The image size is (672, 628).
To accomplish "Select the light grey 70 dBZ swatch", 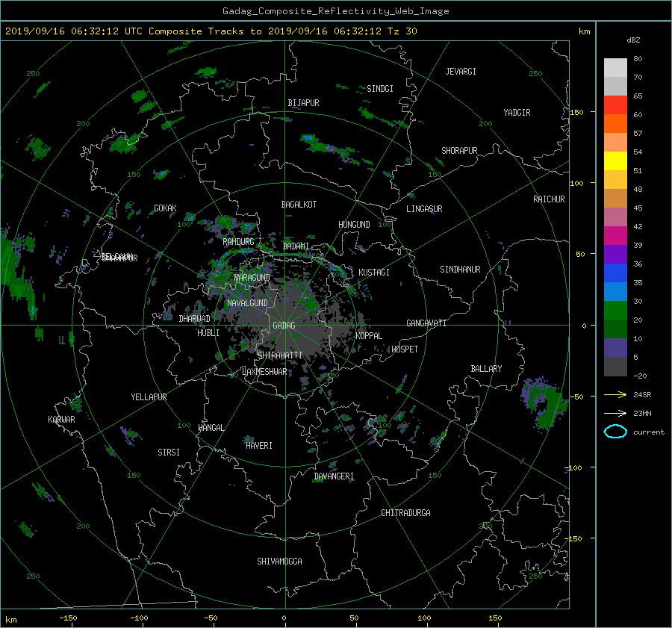I will tap(615, 68).
